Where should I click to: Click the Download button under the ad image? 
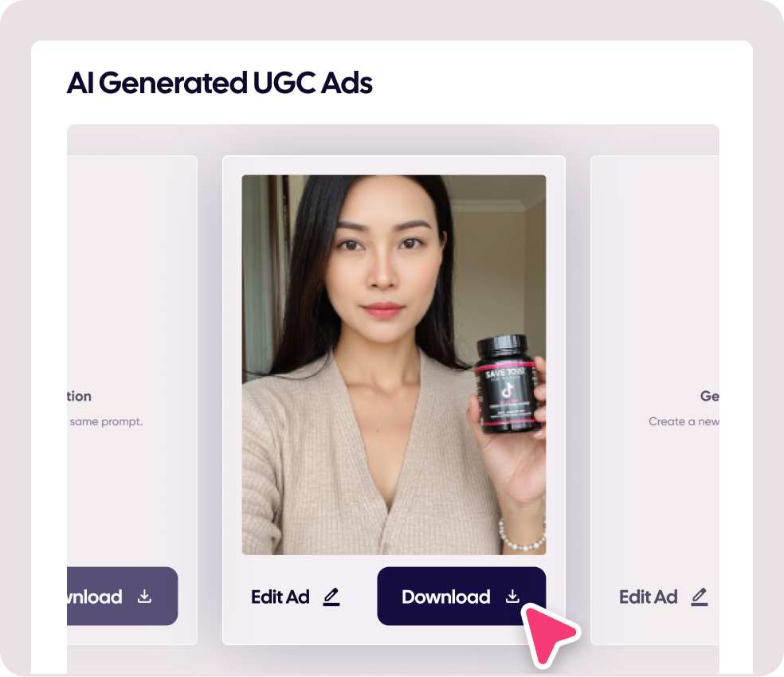click(x=461, y=596)
